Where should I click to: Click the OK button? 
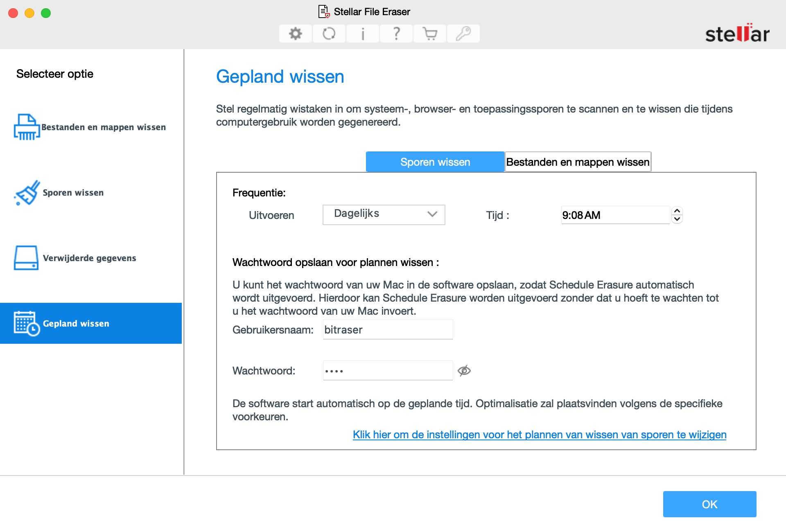[709, 504]
